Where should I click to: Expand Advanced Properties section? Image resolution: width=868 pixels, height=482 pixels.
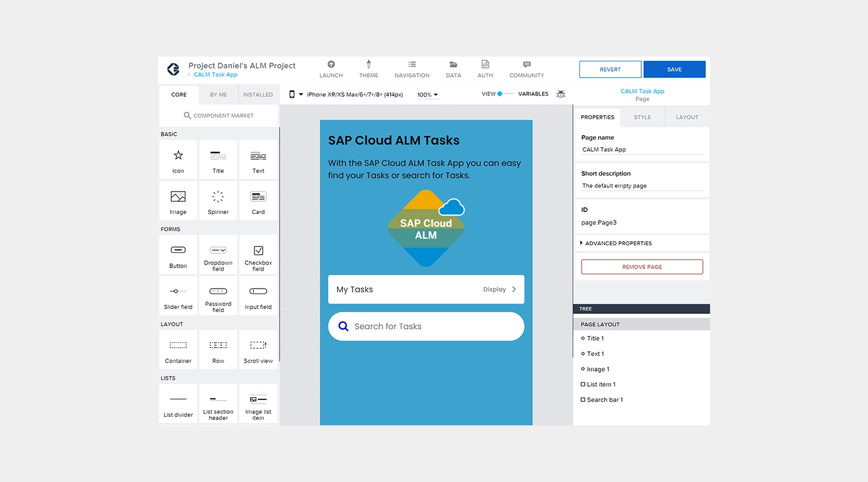(x=642, y=243)
